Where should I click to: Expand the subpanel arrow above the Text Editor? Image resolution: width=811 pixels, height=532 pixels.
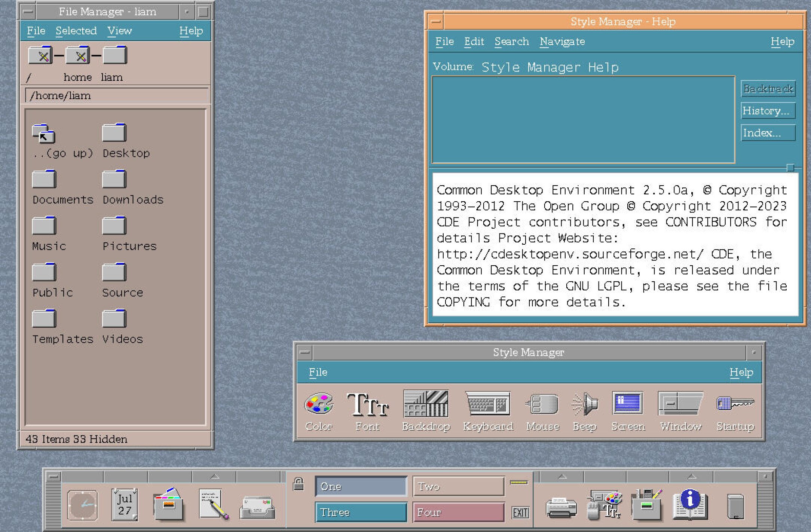(x=214, y=476)
